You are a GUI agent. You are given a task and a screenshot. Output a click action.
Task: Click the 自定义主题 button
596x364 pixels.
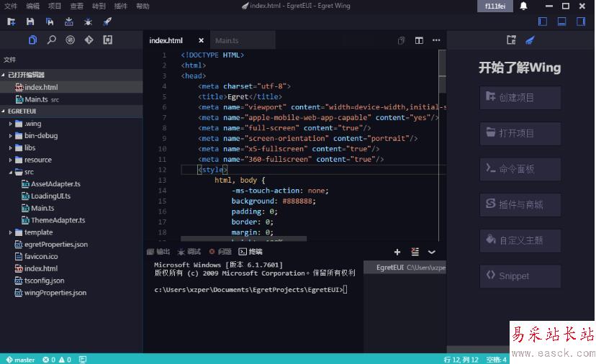point(520,240)
